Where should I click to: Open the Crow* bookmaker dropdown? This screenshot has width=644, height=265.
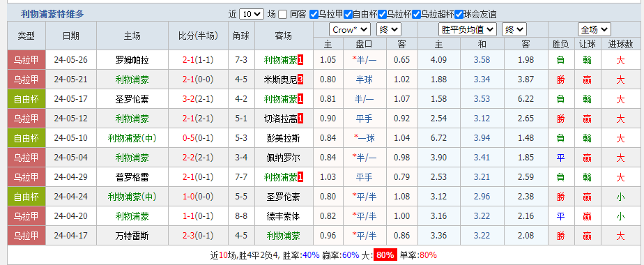(x=350, y=29)
